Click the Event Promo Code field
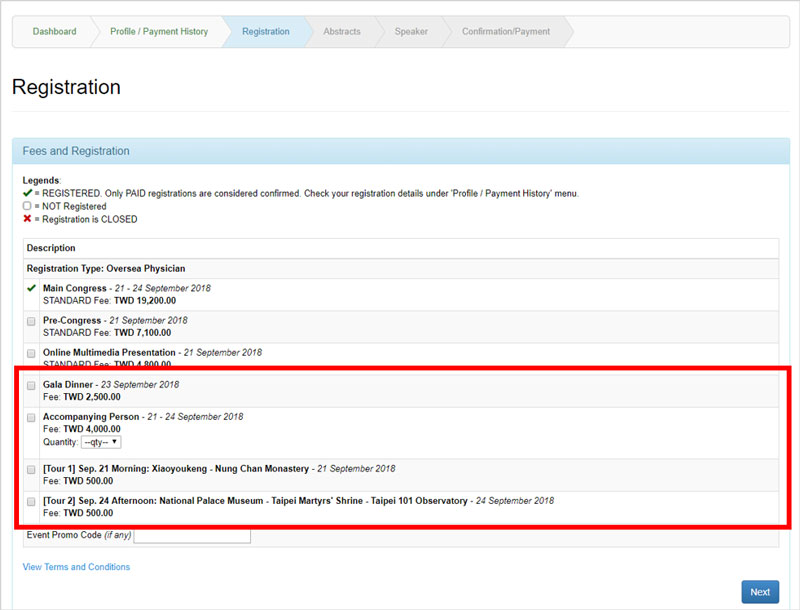Image resolution: width=800 pixels, height=610 pixels. (192, 536)
